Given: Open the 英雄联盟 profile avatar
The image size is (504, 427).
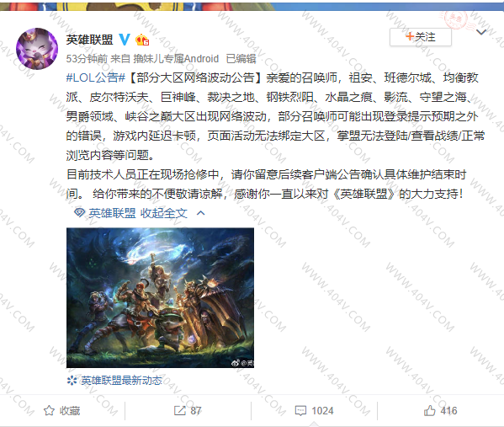Looking at the screenshot, I should (37, 49).
